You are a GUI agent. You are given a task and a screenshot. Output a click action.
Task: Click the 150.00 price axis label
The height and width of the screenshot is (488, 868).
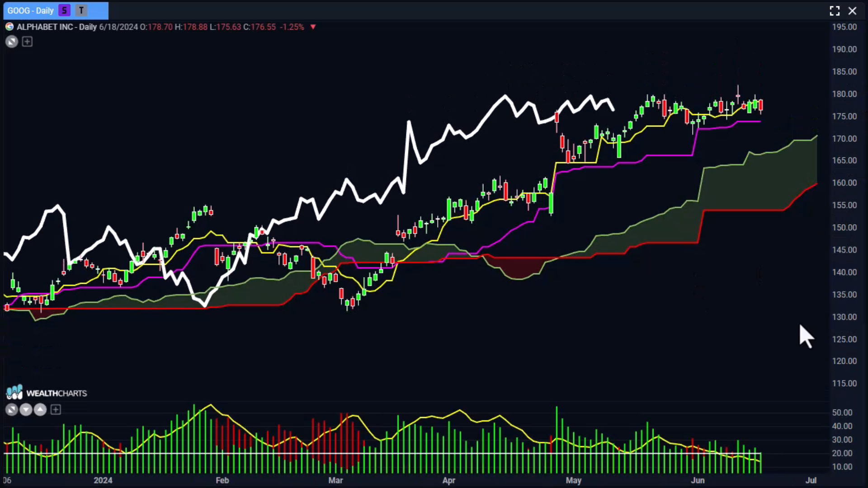pos(844,227)
